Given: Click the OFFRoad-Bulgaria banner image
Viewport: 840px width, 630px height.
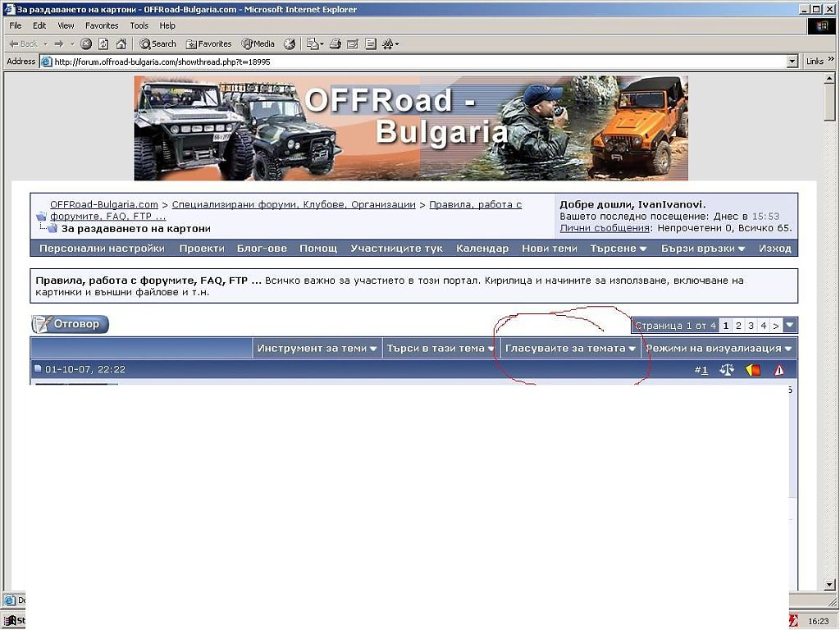Looking at the screenshot, I should point(411,128).
